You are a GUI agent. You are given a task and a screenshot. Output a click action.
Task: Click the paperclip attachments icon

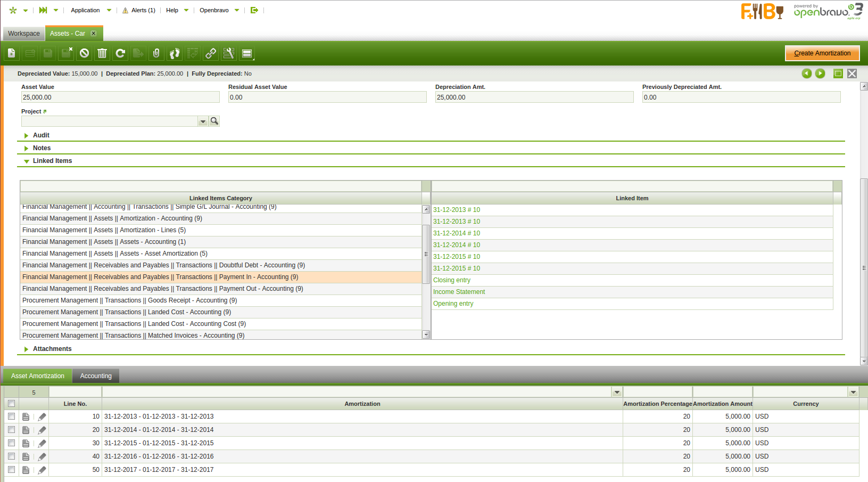tap(156, 53)
